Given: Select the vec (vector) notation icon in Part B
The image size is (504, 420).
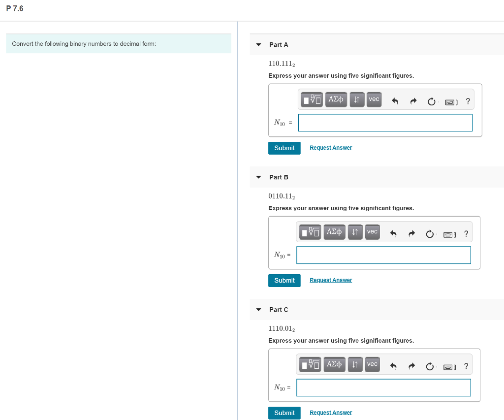Looking at the screenshot, I should click(372, 231).
